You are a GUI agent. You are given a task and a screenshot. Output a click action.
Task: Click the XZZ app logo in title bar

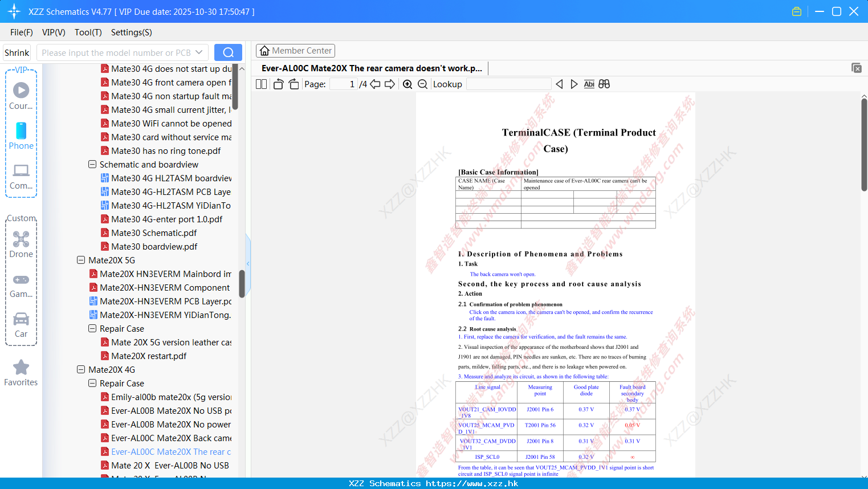point(14,11)
